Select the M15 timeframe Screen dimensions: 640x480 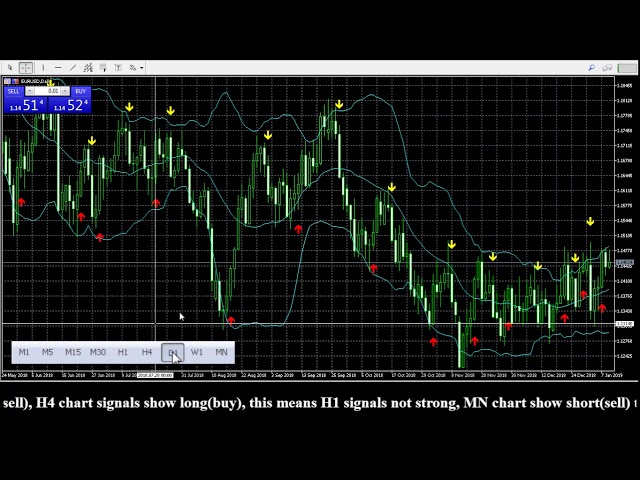[73, 352]
